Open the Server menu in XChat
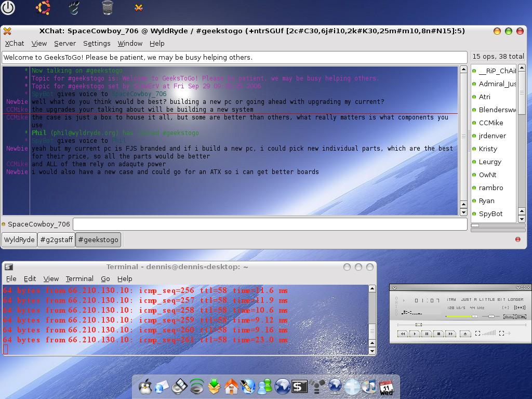Screen dimensions: 532x399 pyautogui.click(x=65, y=44)
